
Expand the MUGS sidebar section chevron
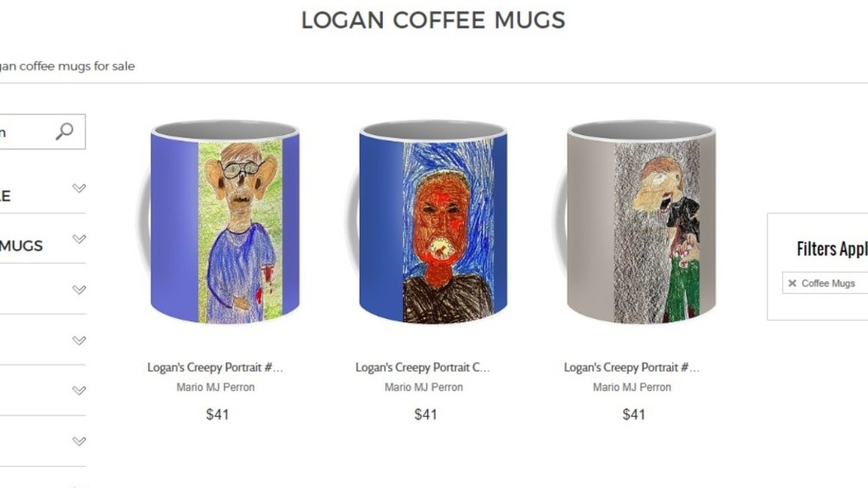(79, 239)
